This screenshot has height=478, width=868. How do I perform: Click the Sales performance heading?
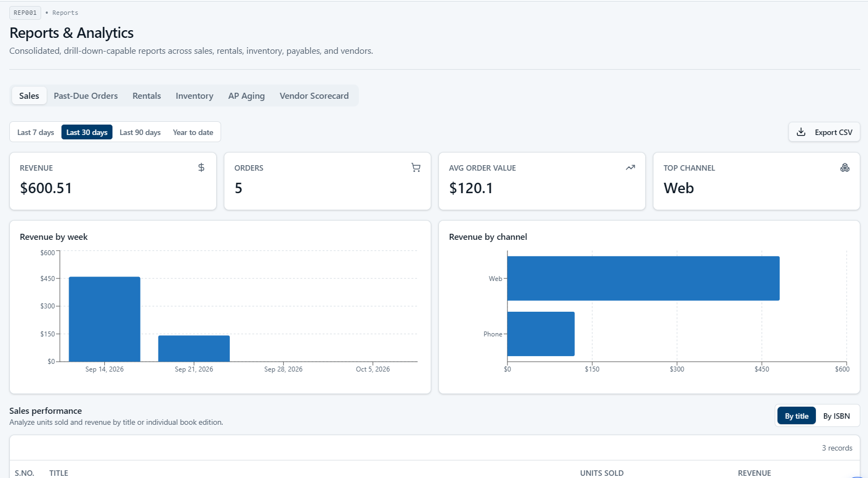click(46, 410)
